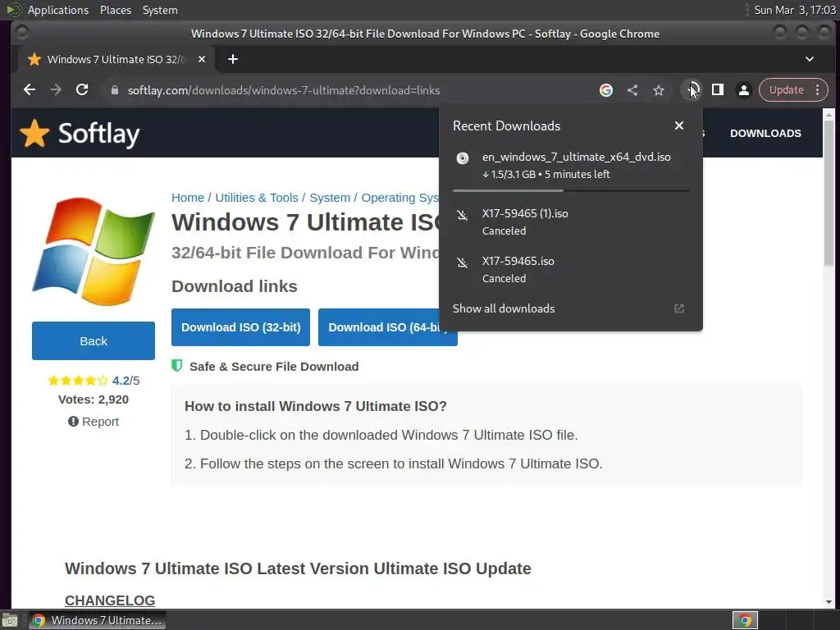Click the CHANGELOG heading
The height and width of the screenshot is (630, 840).
(x=110, y=600)
